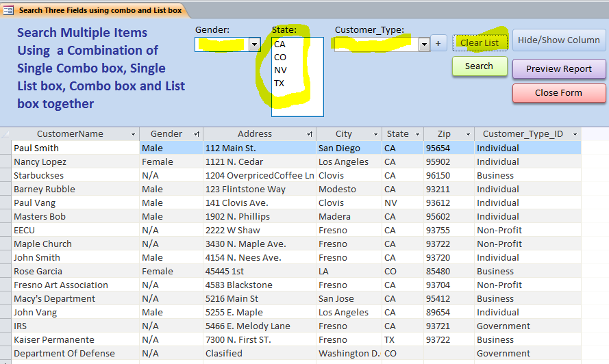Click the 'San Jose' city cell
Screen dimensions: 609x364
pyautogui.click(x=349, y=298)
